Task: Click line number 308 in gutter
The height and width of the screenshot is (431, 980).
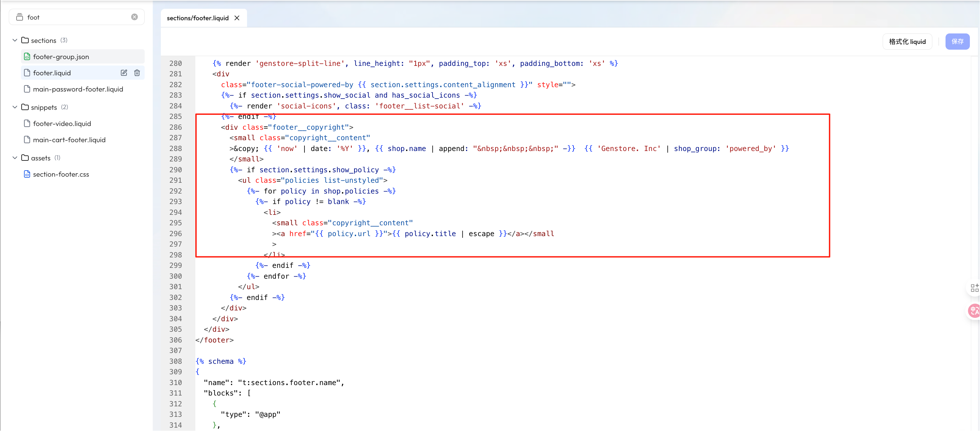Action: point(175,361)
